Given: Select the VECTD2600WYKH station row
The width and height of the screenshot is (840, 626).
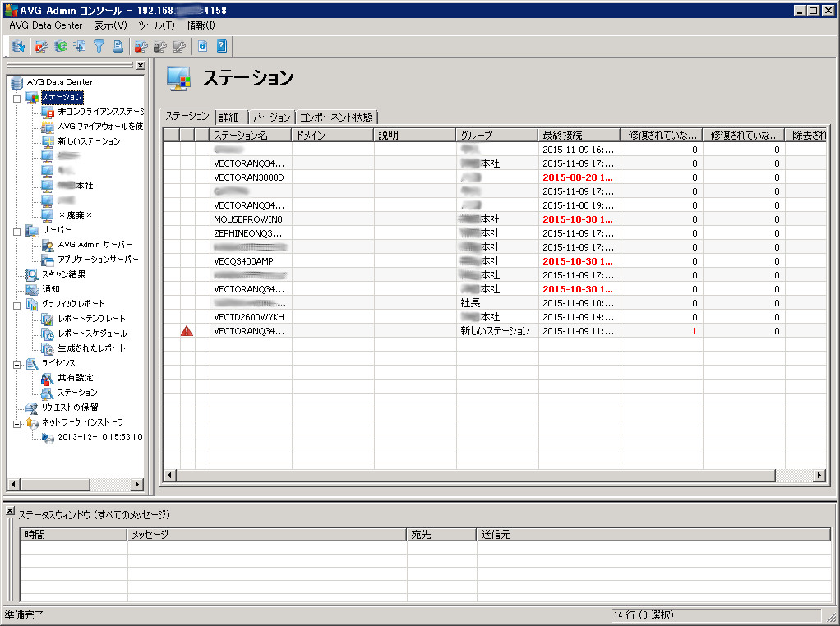Looking at the screenshot, I should tap(495, 317).
